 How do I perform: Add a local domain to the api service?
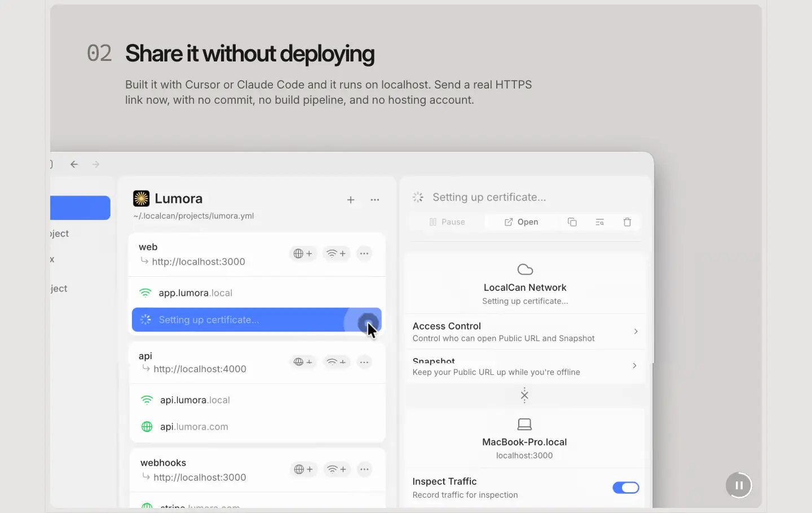pos(336,362)
